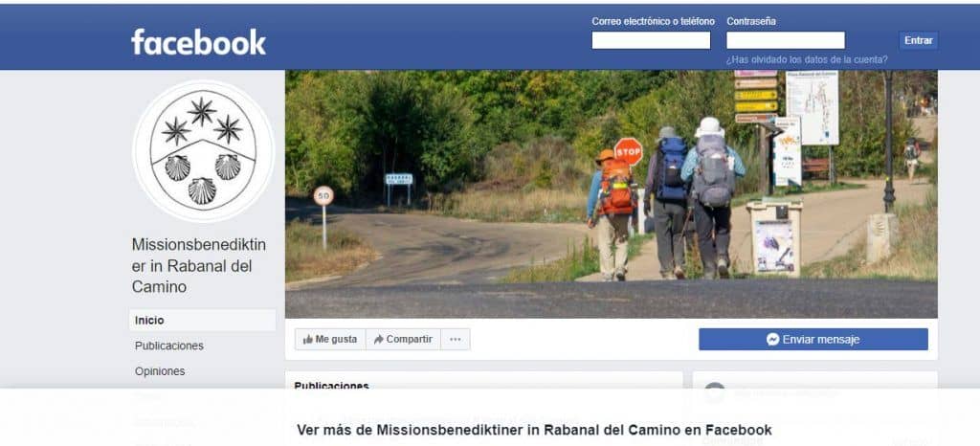Click the Contraseña password field

click(785, 40)
